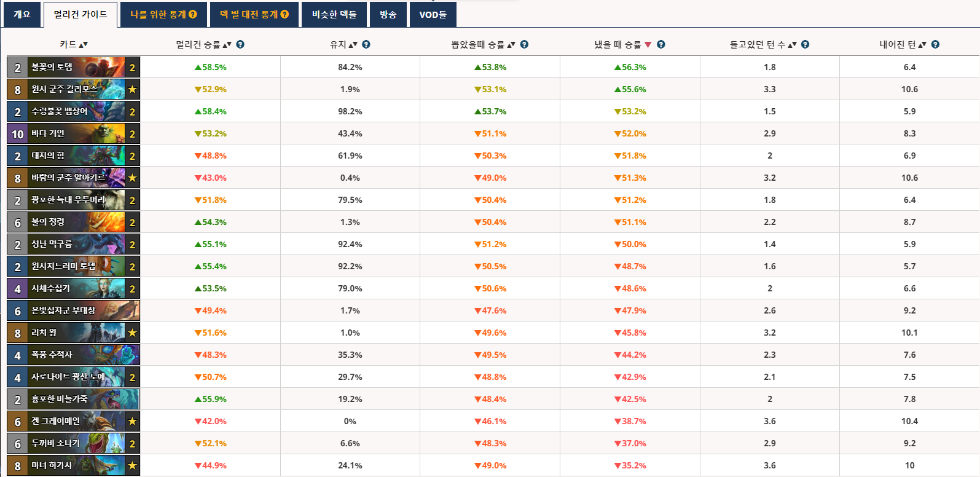Click the 마녀 하가사 card tile
Screen dimensions: 980x477
(x=73, y=465)
